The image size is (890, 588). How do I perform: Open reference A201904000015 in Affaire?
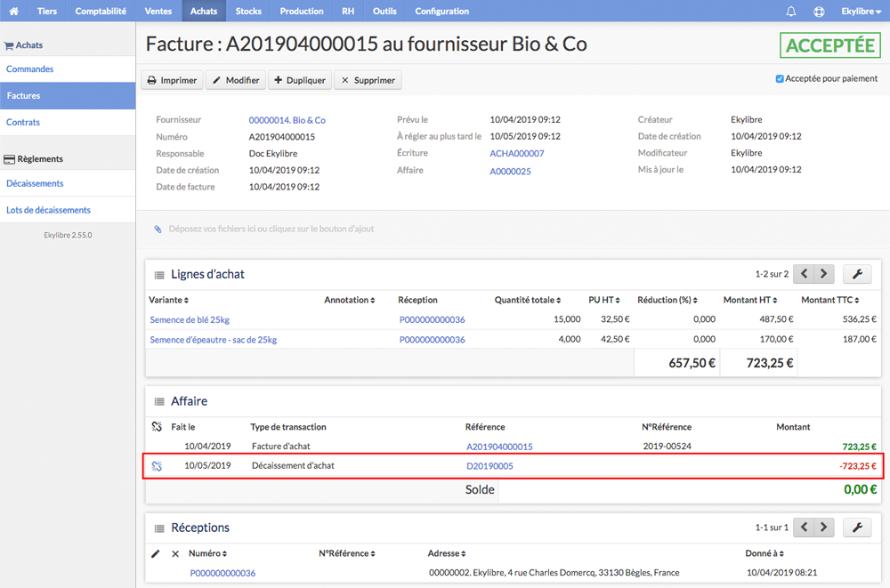[499, 447]
